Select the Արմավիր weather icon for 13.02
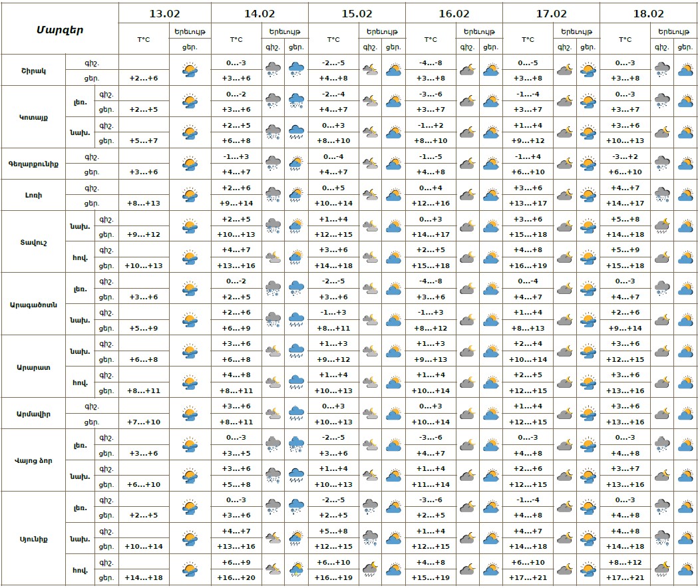The height and width of the screenshot is (588, 700). pos(190,414)
